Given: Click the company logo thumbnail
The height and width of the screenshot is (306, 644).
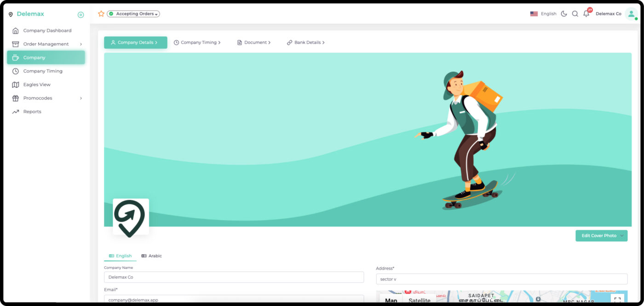Looking at the screenshot, I should coord(131,217).
